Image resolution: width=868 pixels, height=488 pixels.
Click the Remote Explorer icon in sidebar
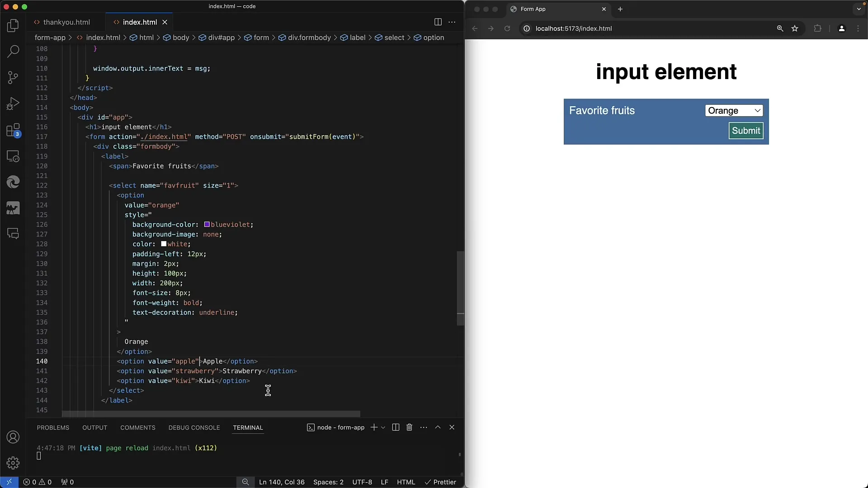click(13, 156)
